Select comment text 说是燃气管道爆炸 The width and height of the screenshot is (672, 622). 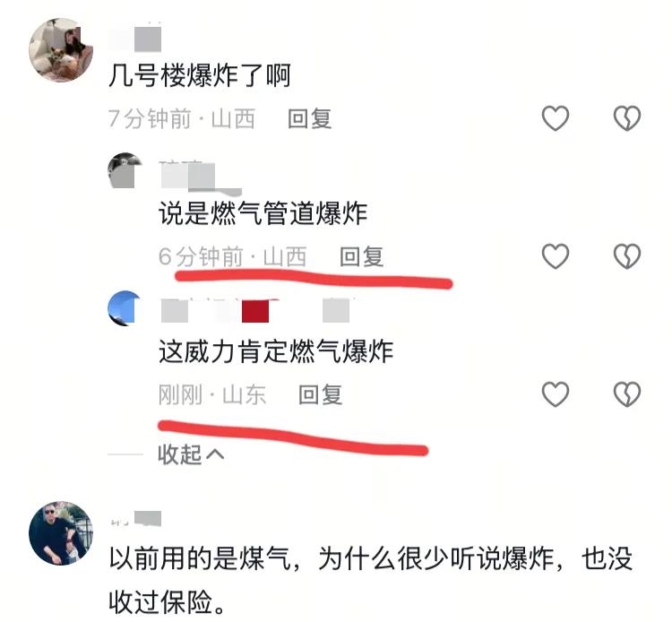click(x=263, y=213)
